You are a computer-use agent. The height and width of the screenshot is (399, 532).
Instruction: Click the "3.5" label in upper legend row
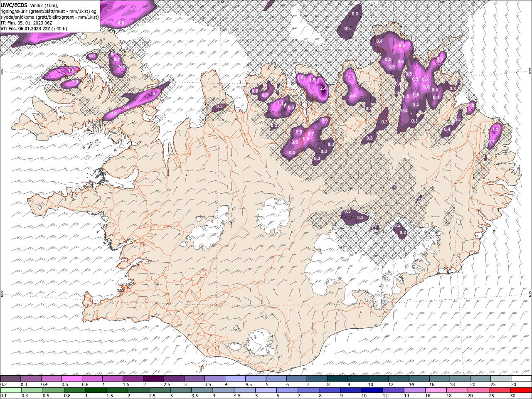point(208,384)
